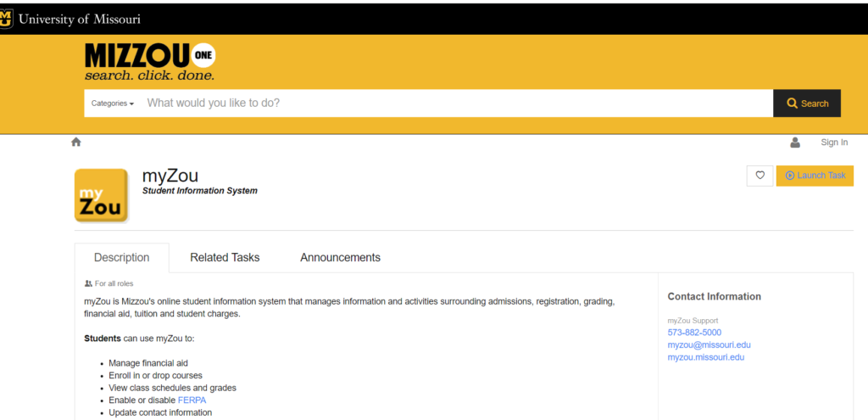Click the 'myZou Support' label
868x420 pixels.
(x=693, y=320)
